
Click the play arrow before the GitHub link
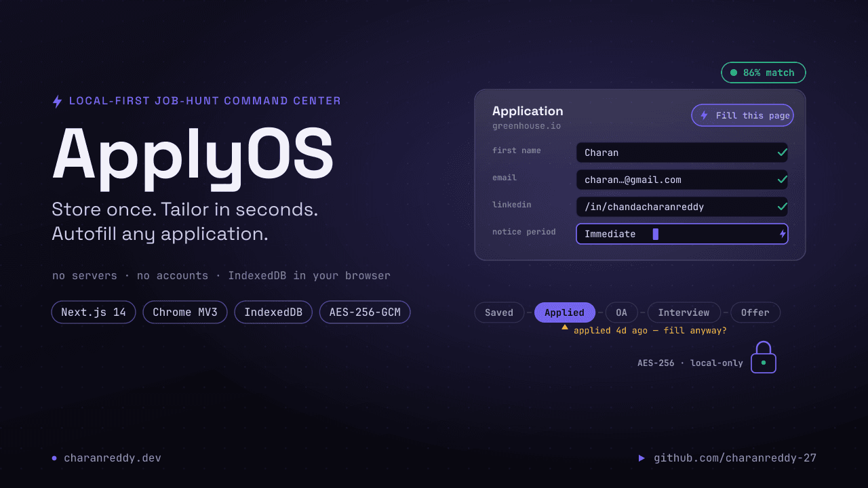(x=642, y=458)
